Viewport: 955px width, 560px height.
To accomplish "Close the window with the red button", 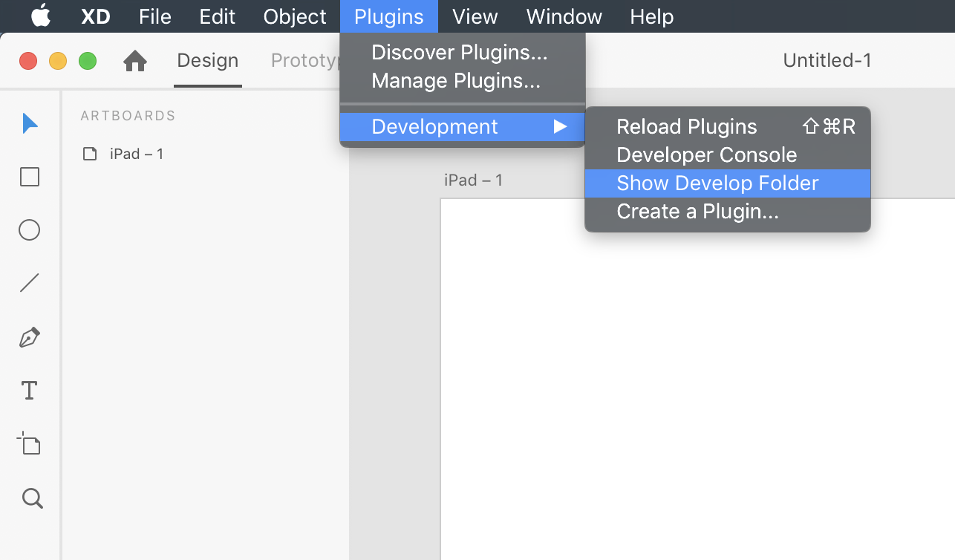I will tap(28, 61).
